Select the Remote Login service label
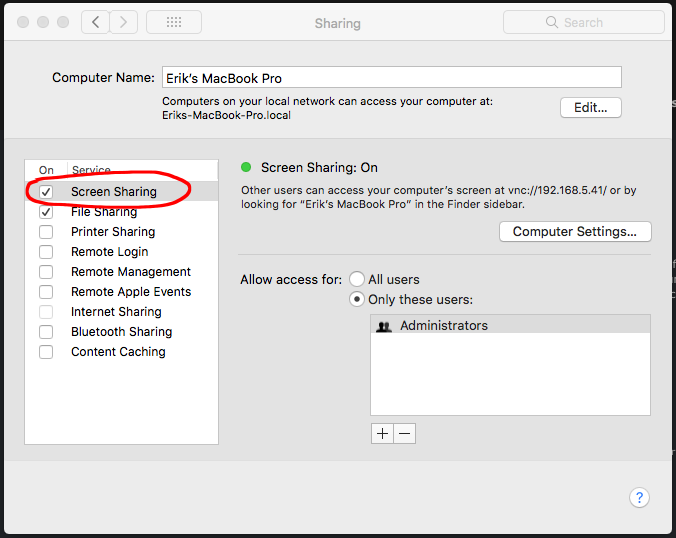676x538 pixels. pyautogui.click(x=110, y=252)
